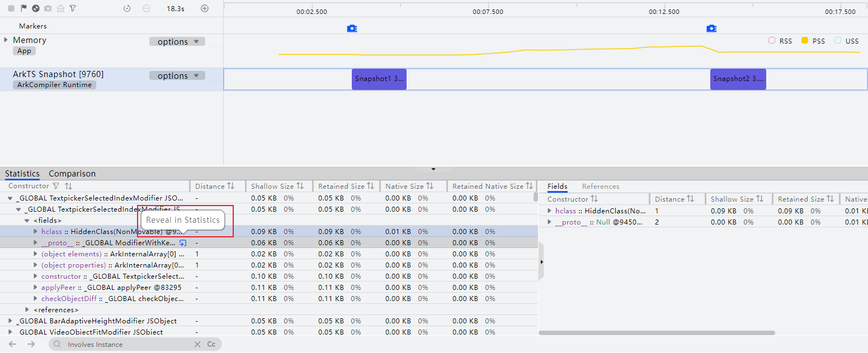
Task: Toggle case-sensitive Cc search option
Action: coord(211,344)
